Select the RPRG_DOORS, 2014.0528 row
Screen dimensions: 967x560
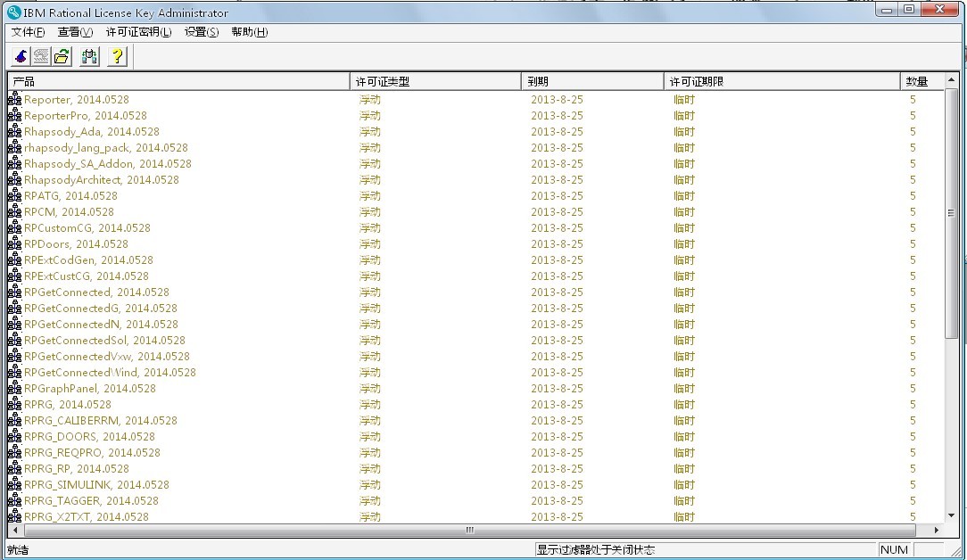click(475, 436)
